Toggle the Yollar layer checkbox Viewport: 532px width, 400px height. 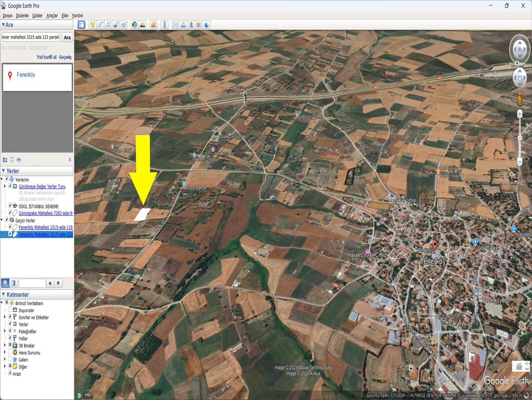10,338
